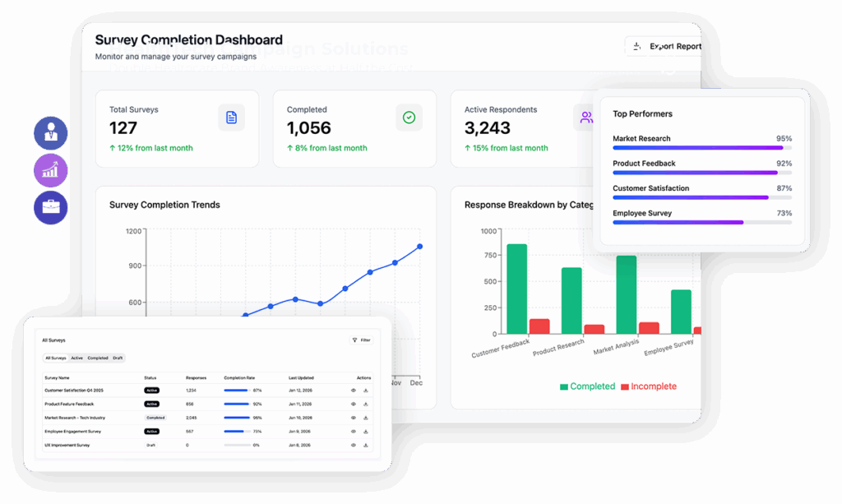Viewport: 842px width, 504px height.
Task: Click the Total Surveys document icon
Action: 231,118
